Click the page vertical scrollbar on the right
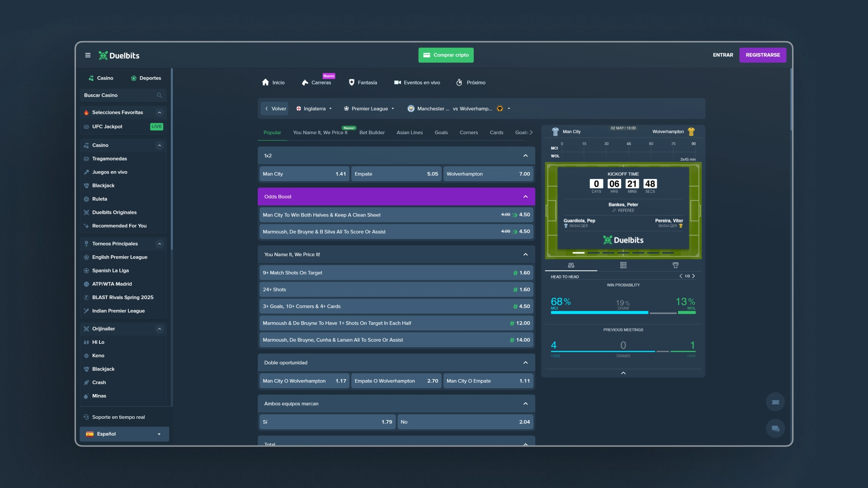 point(791,99)
